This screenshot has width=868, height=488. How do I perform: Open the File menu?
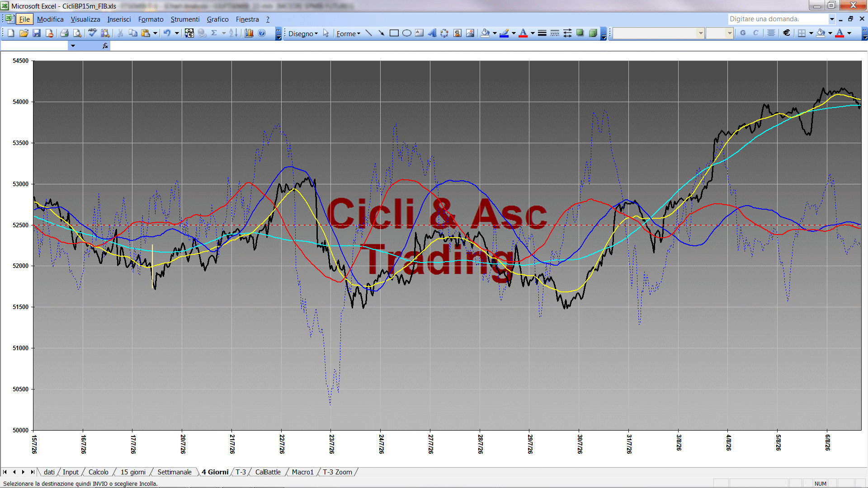click(24, 19)
